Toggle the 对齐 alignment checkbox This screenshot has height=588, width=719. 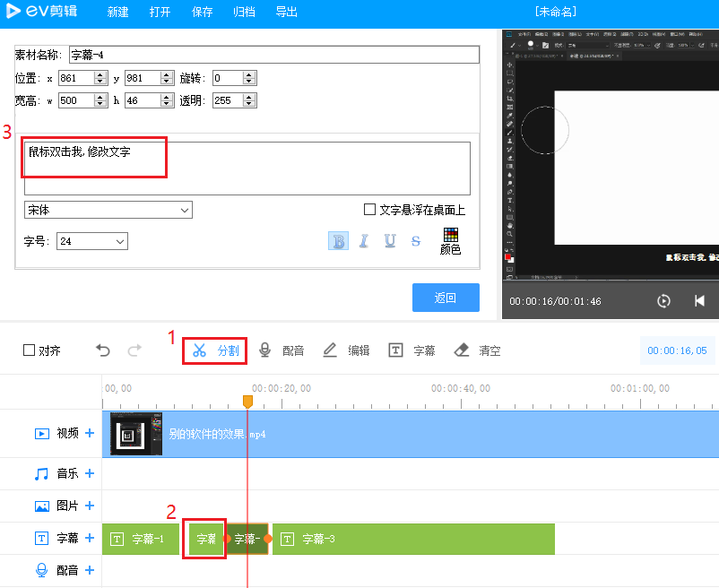29,350
